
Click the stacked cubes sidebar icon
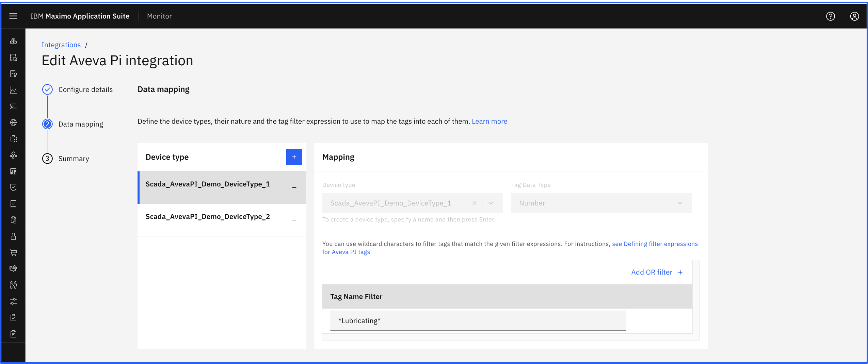[13, 41]
